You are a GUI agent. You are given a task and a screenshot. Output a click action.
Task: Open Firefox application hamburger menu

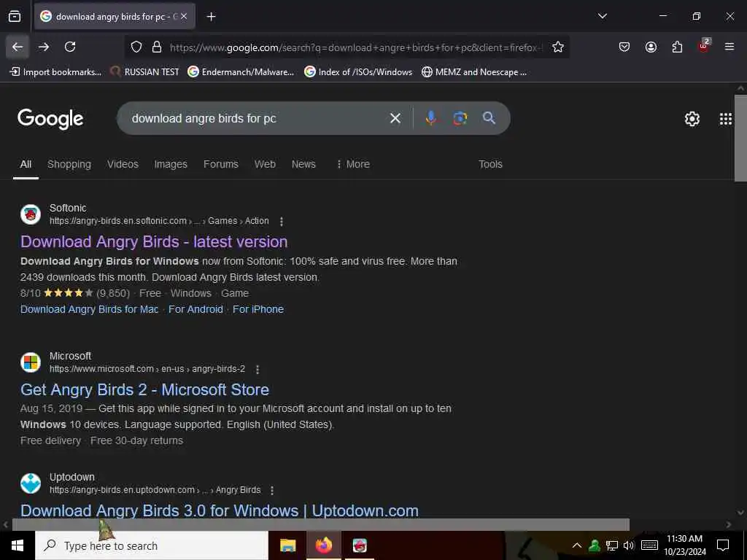729,47
